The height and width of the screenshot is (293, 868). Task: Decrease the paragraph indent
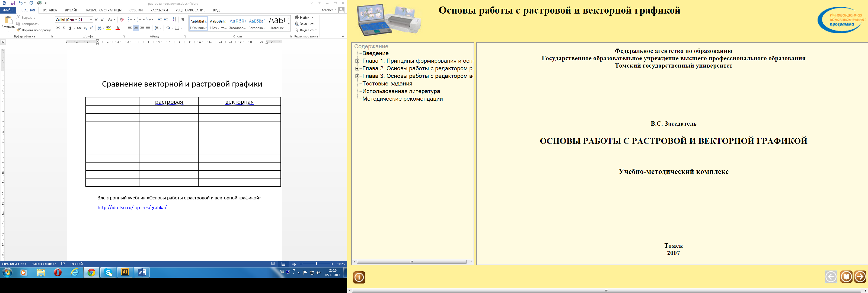pyautogui.click(x=160, y=20)
